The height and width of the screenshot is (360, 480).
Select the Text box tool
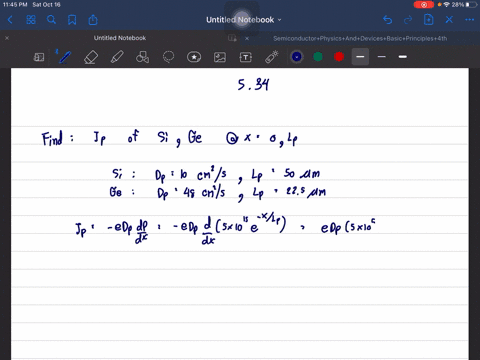coord(246,57)
